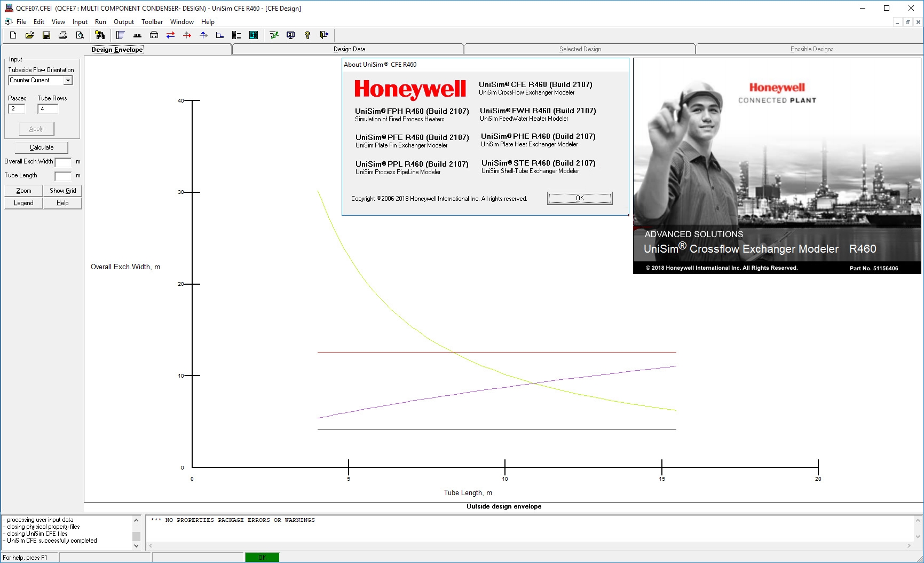Click left arrow of messages horizontal scrollbar
This screenshot has height=563, width=924.
(151, 546)
